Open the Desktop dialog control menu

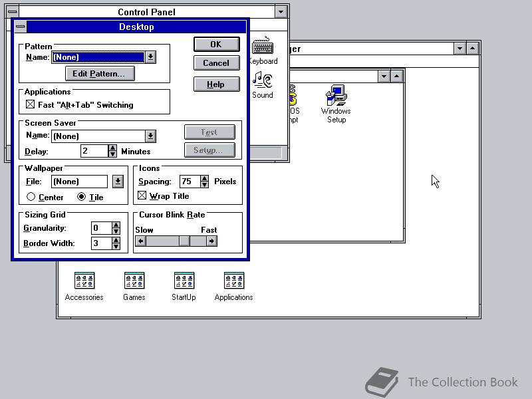coord(21,27)
